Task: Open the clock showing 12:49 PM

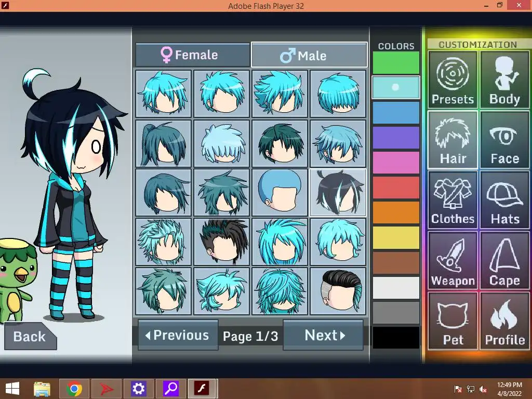Action: tap(510, 389)
